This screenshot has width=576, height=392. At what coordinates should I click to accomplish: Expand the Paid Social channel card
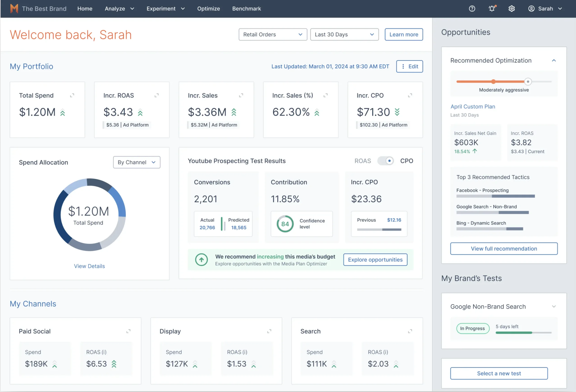tap(128, 331)
